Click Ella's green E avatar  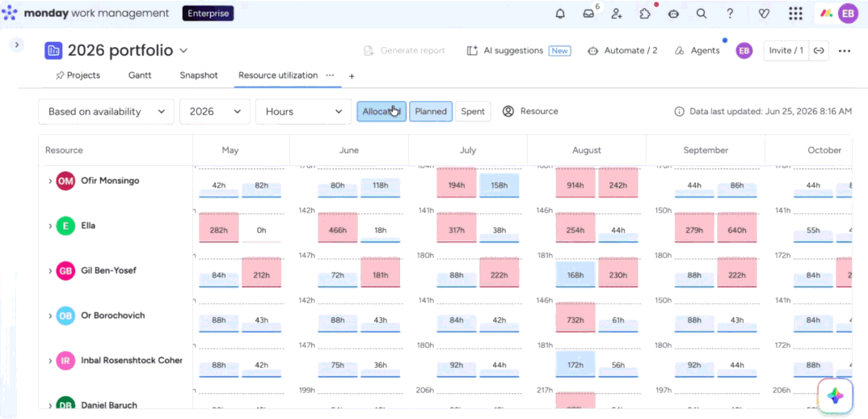[65, 226]
